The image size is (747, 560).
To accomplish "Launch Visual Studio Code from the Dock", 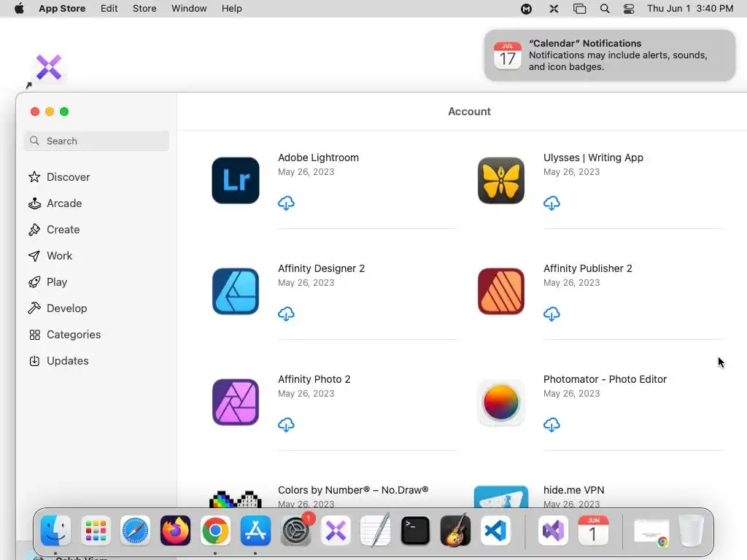I will [495, 530].
